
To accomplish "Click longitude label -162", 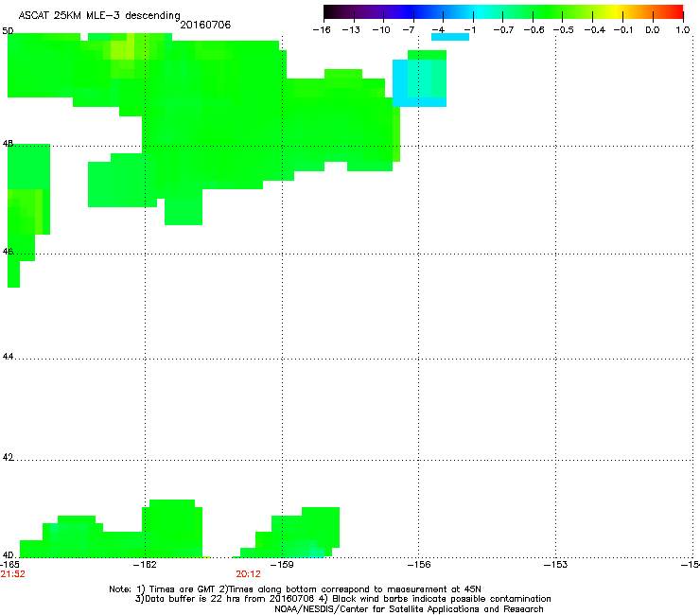I will 145,565.
